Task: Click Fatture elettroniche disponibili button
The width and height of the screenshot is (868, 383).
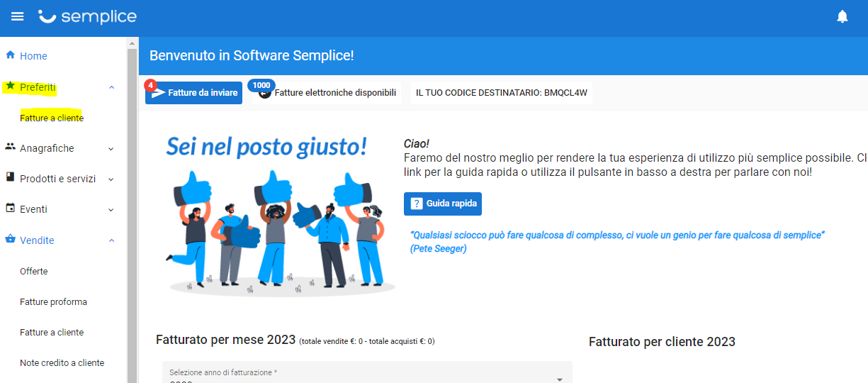Action: pos(325,93)
